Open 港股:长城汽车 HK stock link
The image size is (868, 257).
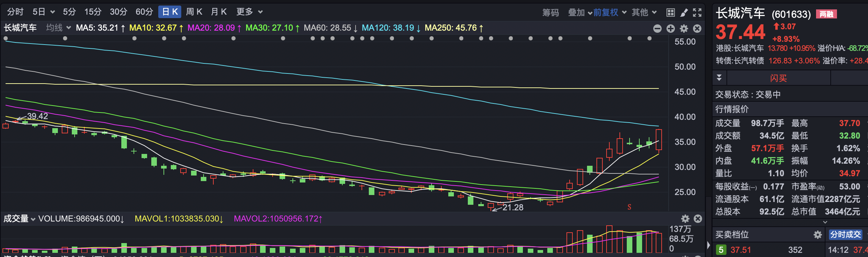point(740,48)
